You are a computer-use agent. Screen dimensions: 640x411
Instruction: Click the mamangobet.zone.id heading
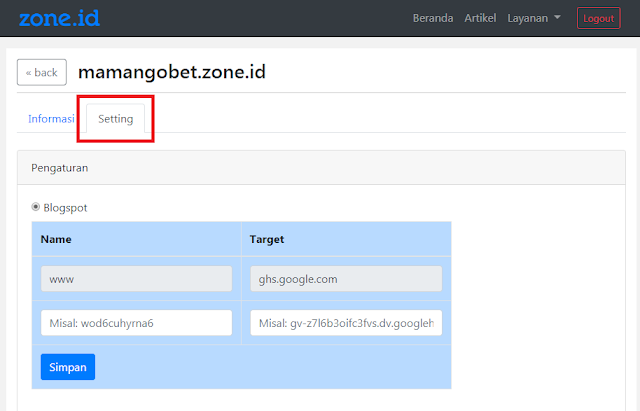tap(172, 72)
